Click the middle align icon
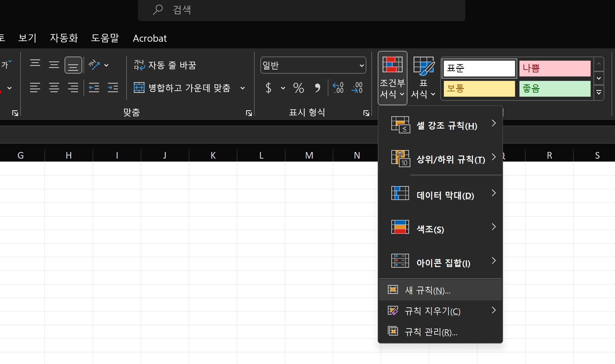Screen dimensions: 615x364 54,65
